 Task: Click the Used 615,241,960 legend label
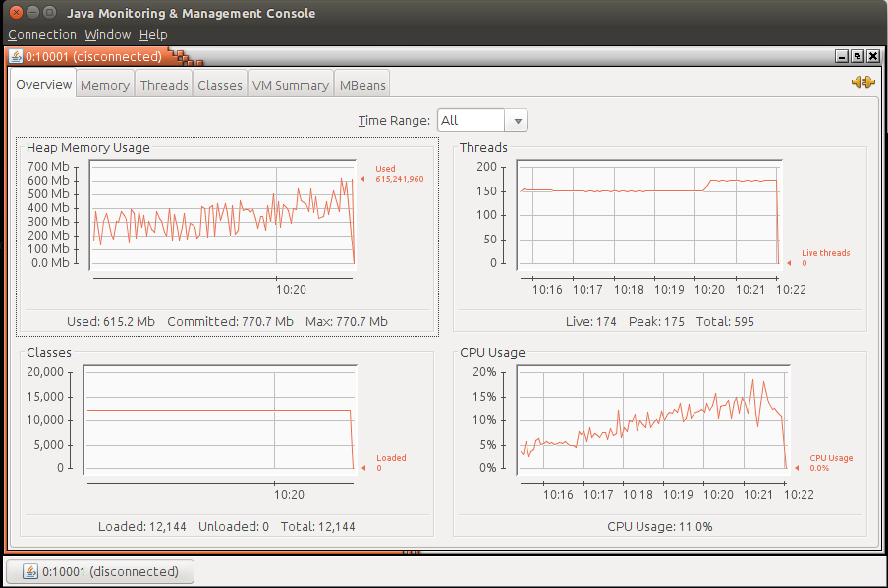click(x=399, y=174)
